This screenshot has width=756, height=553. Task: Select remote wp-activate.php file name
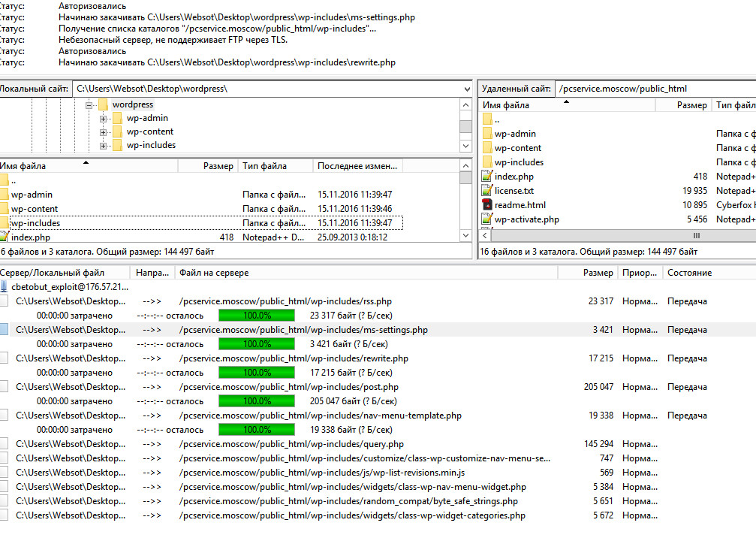click(x=527, y=219)
